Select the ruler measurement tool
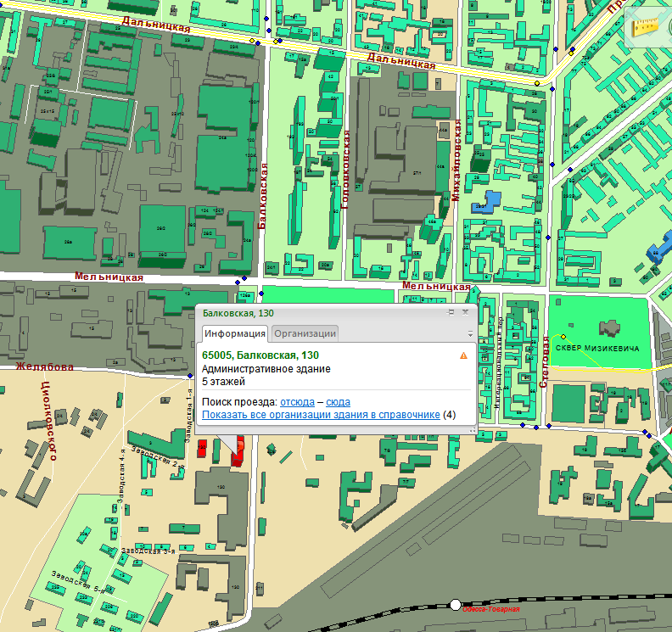This screenshot has height=632, width=672. (647, 23)
